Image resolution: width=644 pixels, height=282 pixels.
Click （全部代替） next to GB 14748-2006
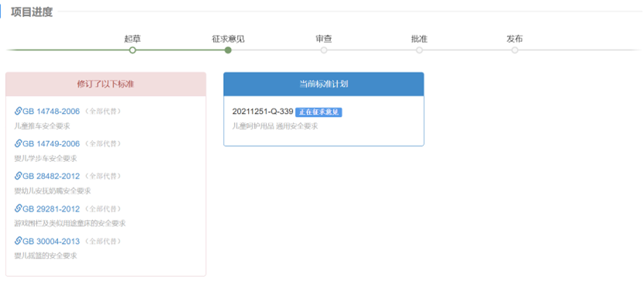pos(104,112)
